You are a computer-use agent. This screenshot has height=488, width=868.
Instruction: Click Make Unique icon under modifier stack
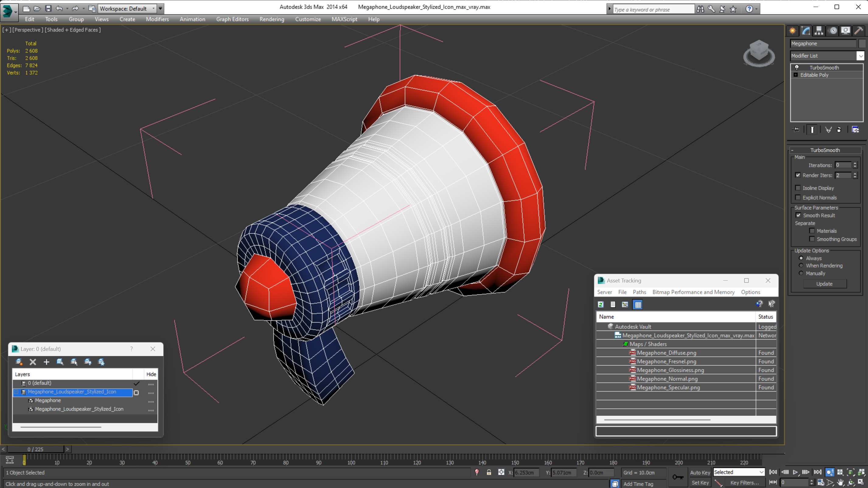pos(828,130)
